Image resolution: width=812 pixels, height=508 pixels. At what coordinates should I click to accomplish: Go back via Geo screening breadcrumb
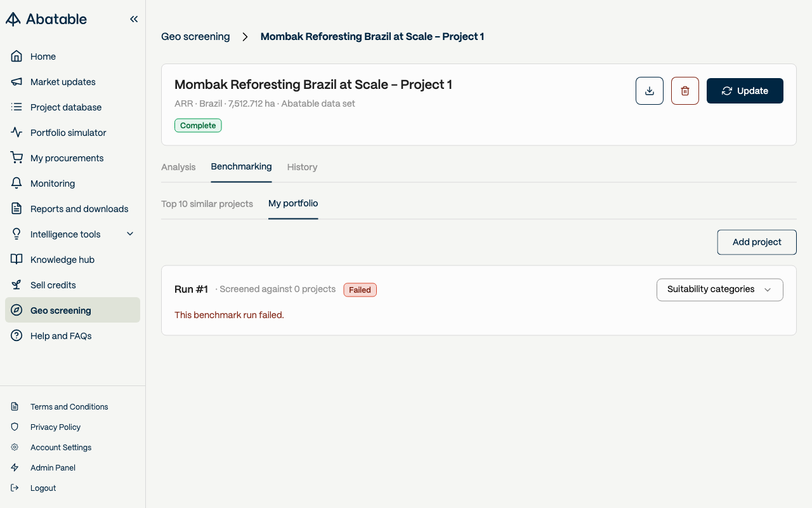click(x=195, y=37)
